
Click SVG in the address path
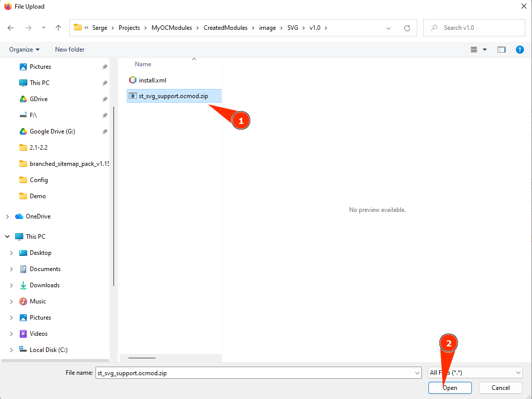pyautogui.click(x=293, y=28)
